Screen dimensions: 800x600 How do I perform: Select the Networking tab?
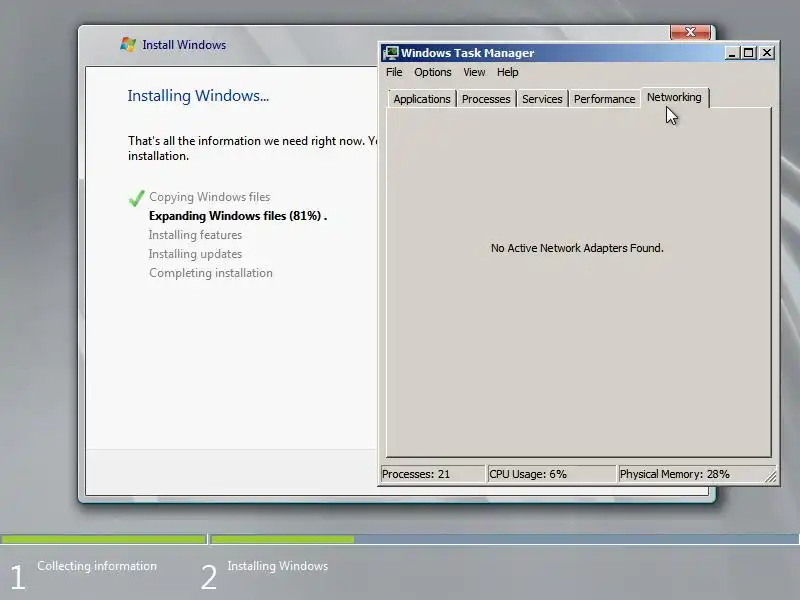coord(674,97)
